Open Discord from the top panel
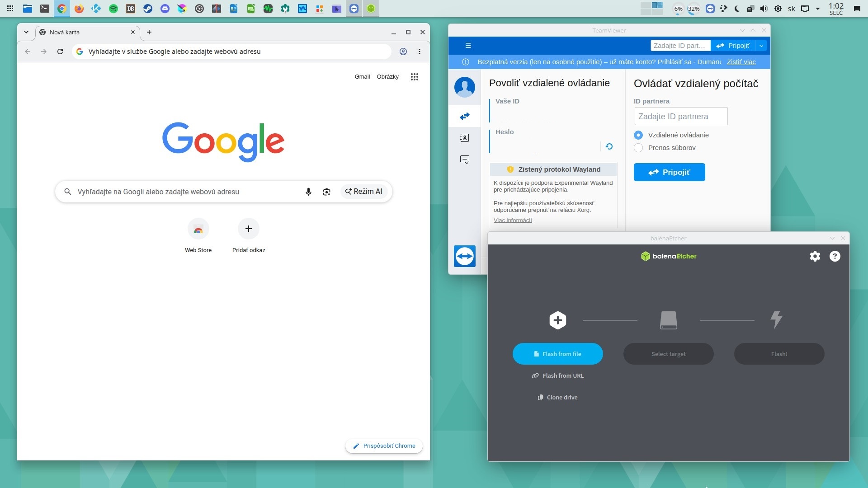The width and height of the screenshot is (868, 488). 165,9
